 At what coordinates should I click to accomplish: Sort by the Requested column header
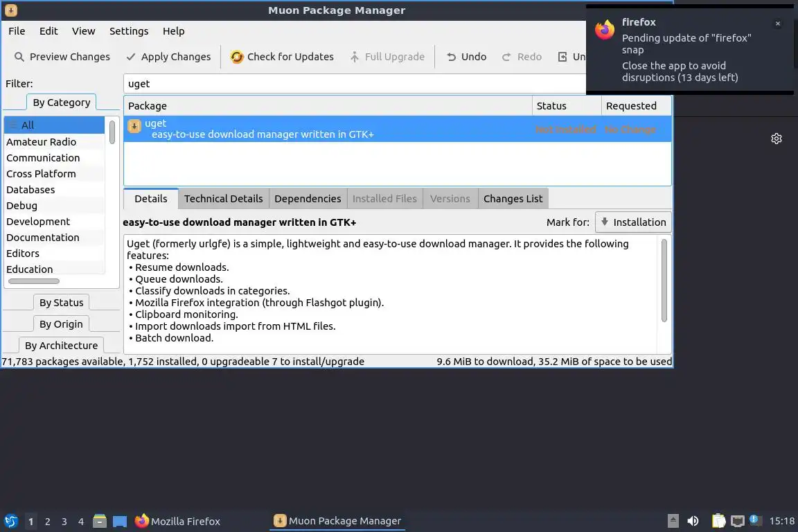(636, 106)
